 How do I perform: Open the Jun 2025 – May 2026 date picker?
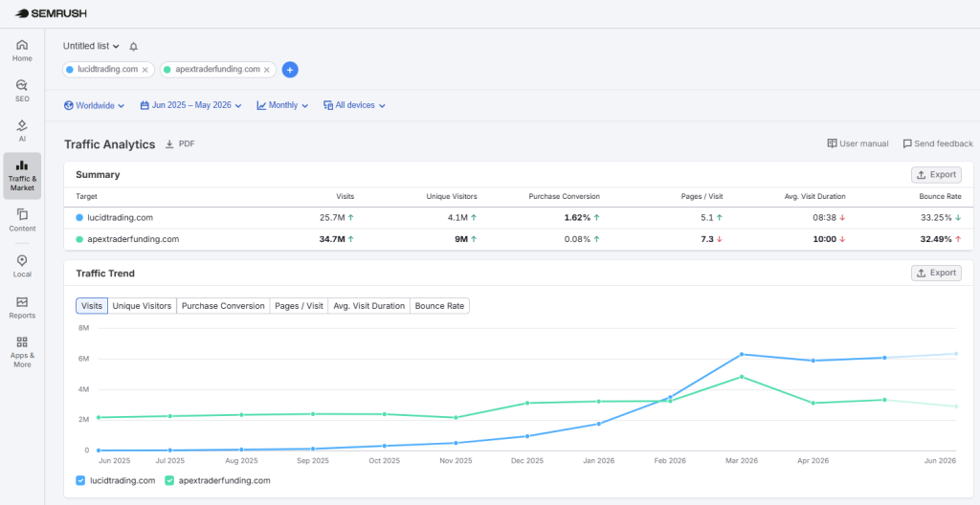point(190,105)
